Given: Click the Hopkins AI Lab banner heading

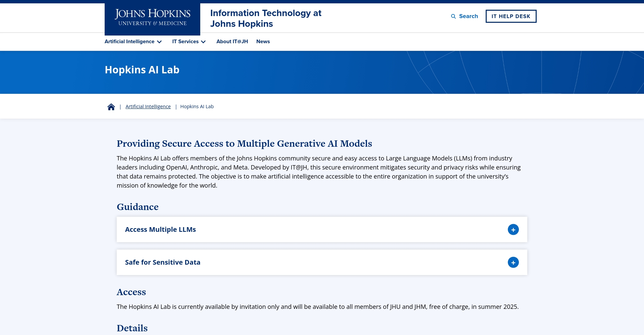Looking at the screenshot, I should 142,70.
